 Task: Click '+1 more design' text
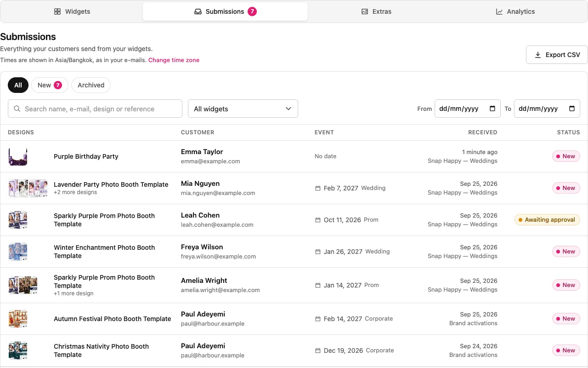coord(73,293)
